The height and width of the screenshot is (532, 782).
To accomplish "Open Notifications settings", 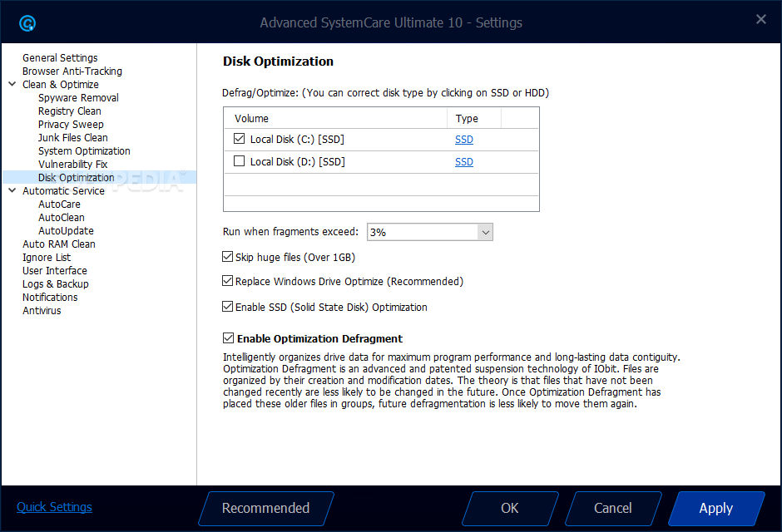I will 50,298.
